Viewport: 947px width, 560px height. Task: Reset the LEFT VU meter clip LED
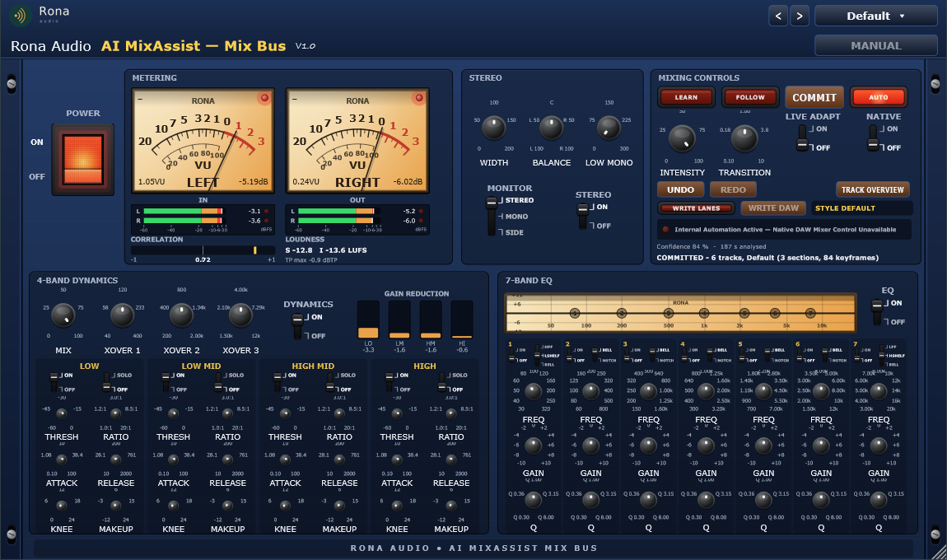tap(264, 98)
